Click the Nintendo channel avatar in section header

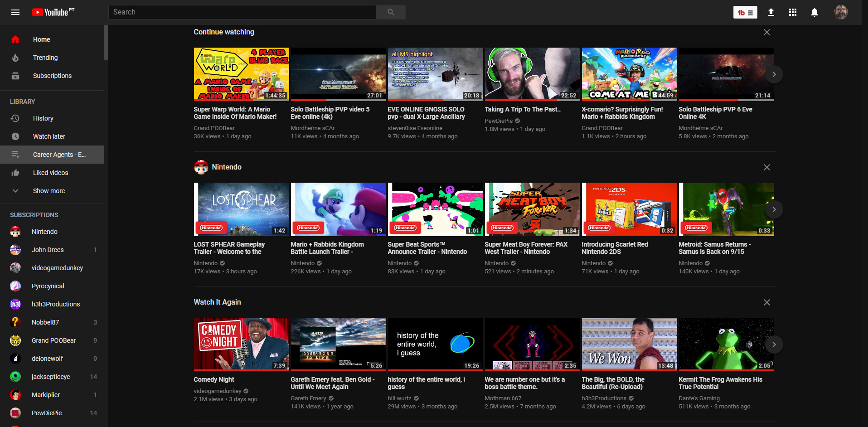(201, 167)
